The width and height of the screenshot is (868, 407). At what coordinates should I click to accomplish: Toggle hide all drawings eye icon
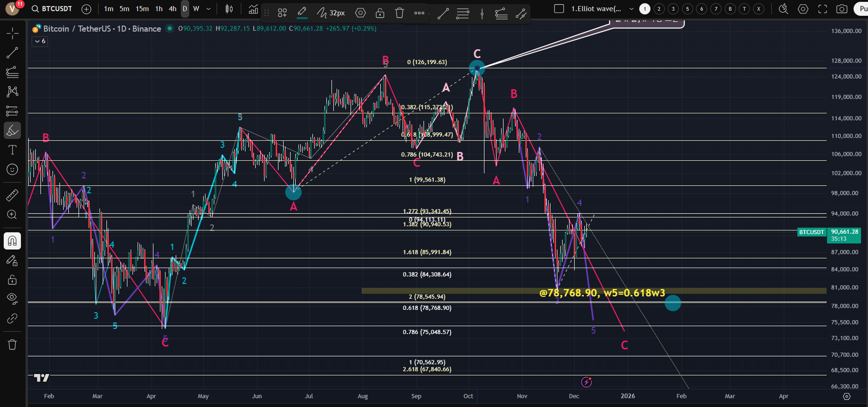point(13,298)
